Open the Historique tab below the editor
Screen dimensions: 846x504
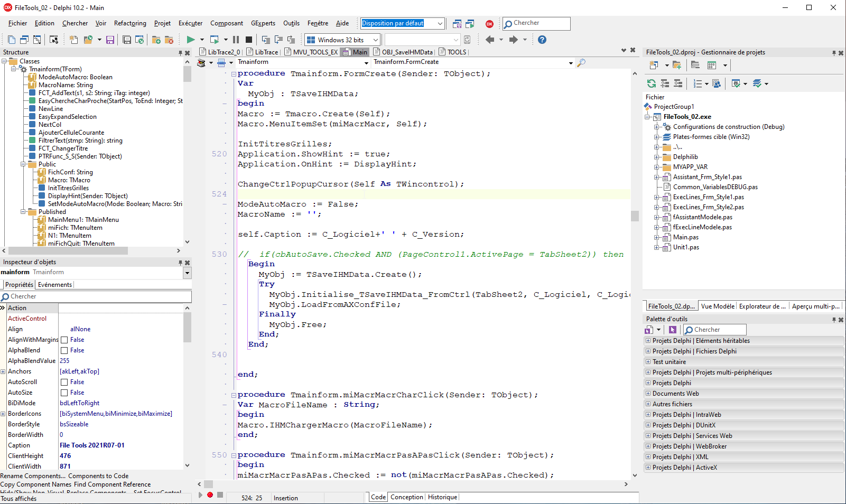pos(442,497)
